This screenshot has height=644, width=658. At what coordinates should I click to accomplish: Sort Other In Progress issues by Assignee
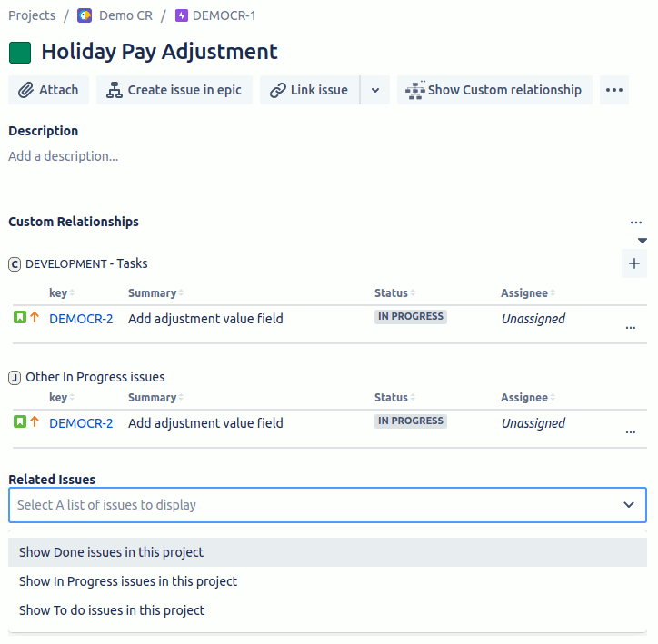[527, 397]
